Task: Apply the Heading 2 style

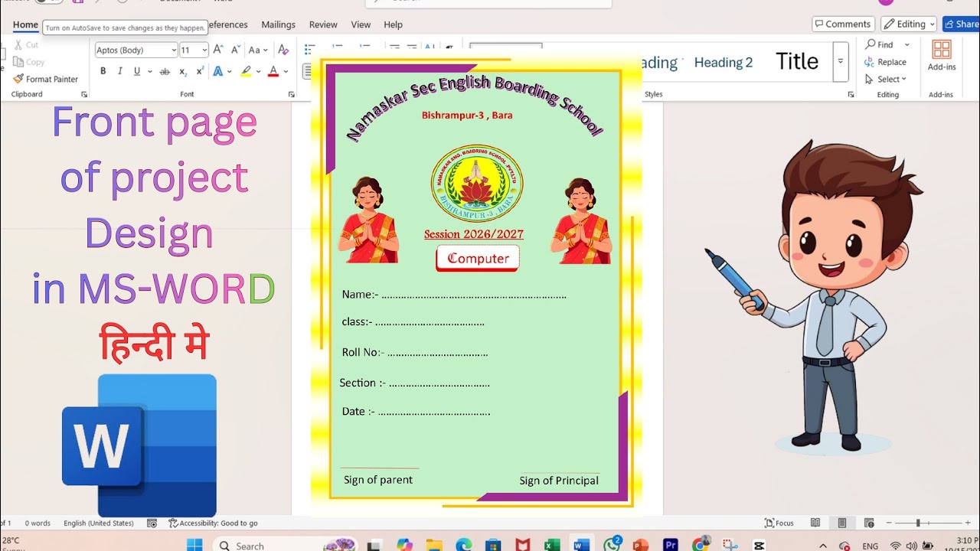Action: tap(724, 63)
